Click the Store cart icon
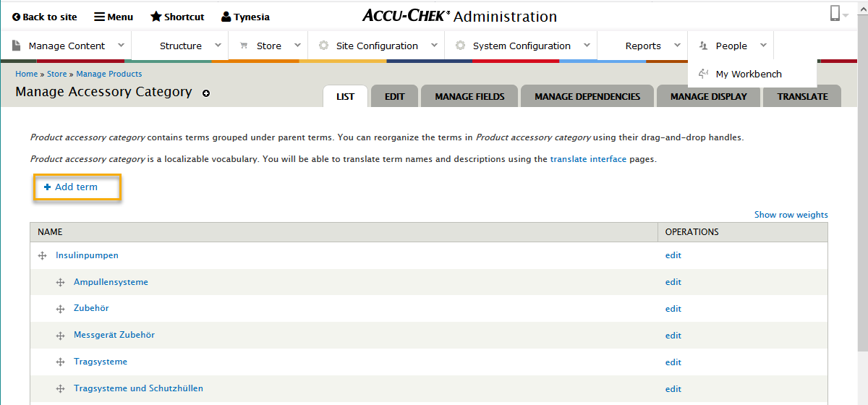The width and height of the screenshot is (868, 405). (x=244, y=46)
